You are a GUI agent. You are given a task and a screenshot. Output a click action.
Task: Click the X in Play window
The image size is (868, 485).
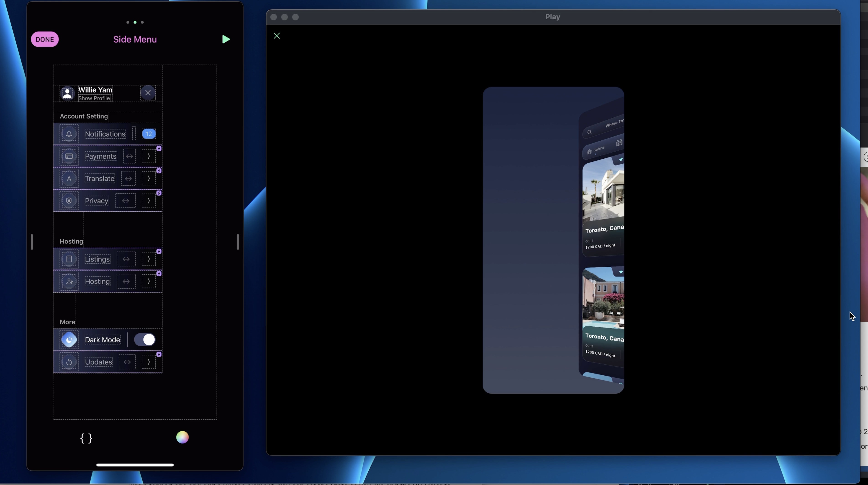pos(277,36)
